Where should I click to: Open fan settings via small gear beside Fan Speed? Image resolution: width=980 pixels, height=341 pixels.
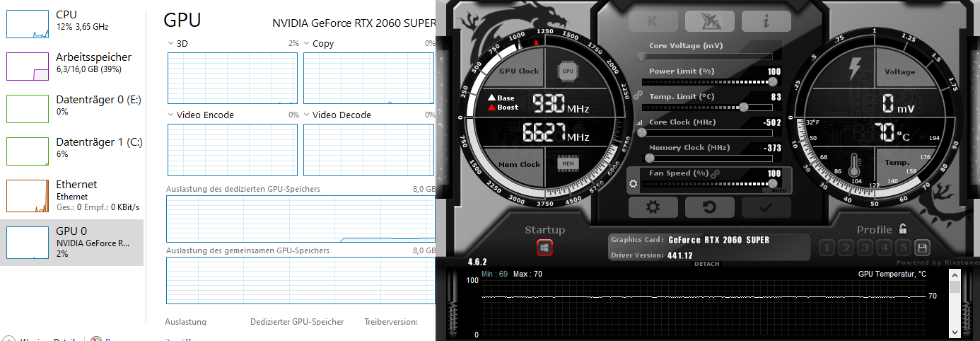(x=633, y=184)
